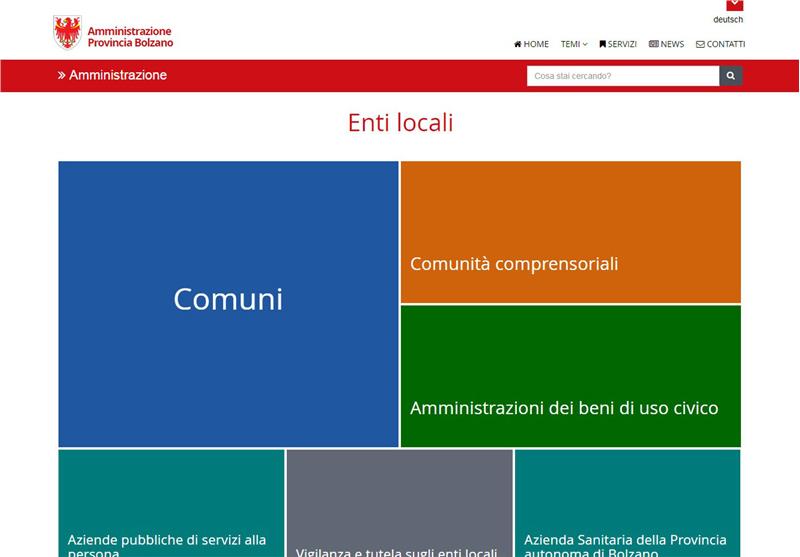Go to the NEWS section
The height and width of the screenshot is (557, 800).
coord(666,44)
